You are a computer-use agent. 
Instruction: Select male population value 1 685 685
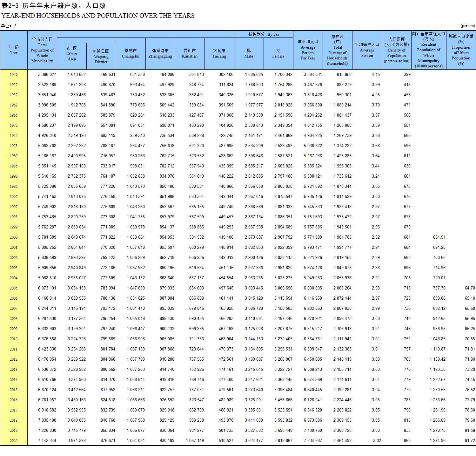tap(254, 74)
